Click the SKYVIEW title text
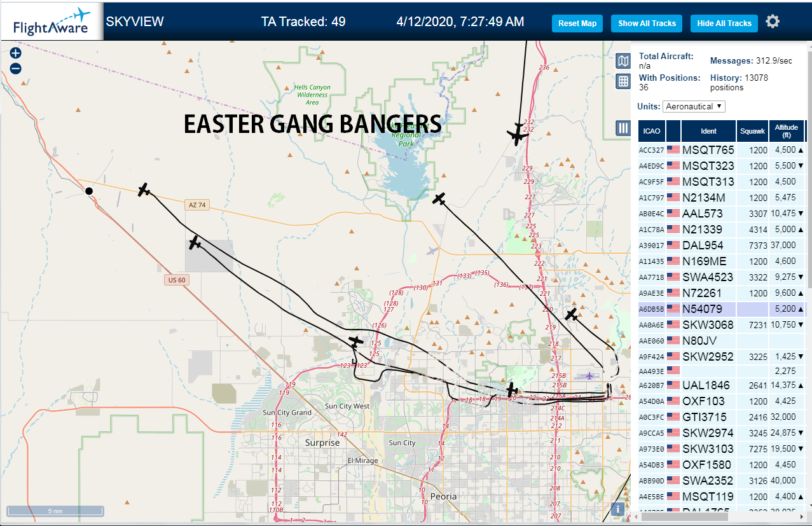 pos(135,22)
